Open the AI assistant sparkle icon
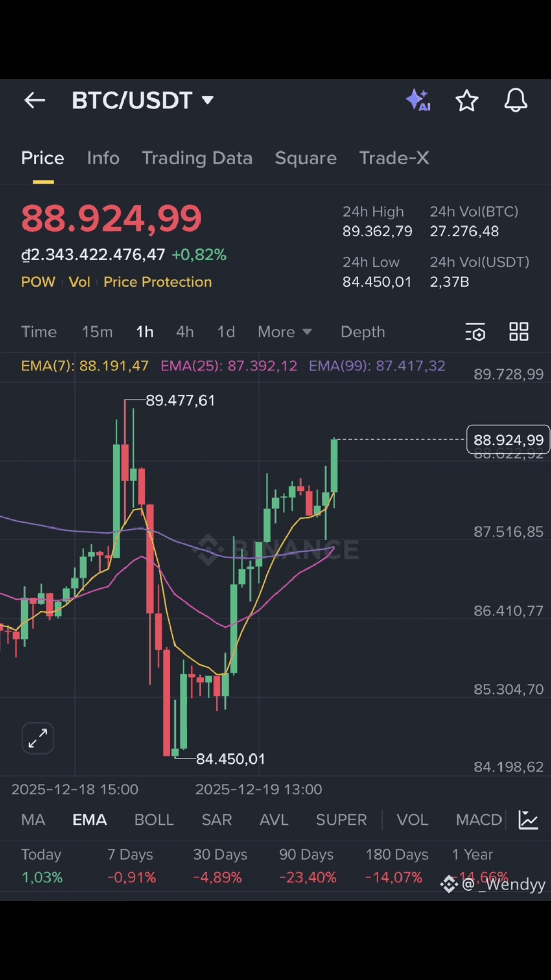This screenshot has height=980, width=551. click(x=418, y=100)
